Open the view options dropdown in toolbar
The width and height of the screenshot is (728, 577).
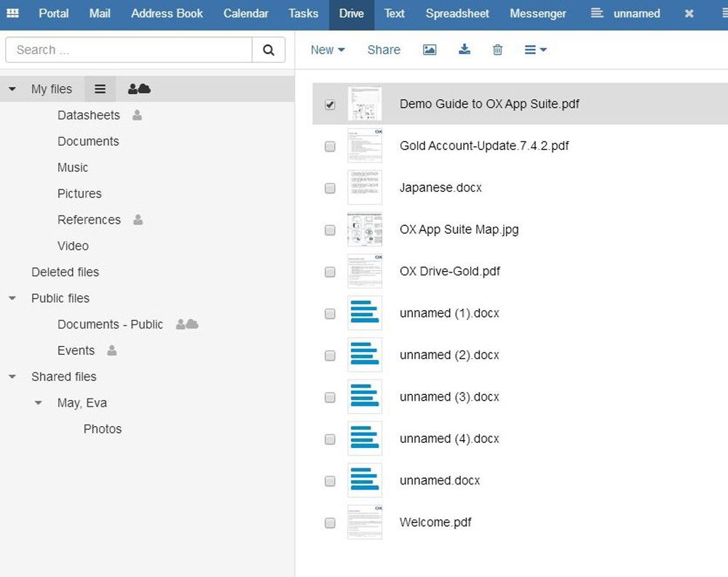click(535, 50)
